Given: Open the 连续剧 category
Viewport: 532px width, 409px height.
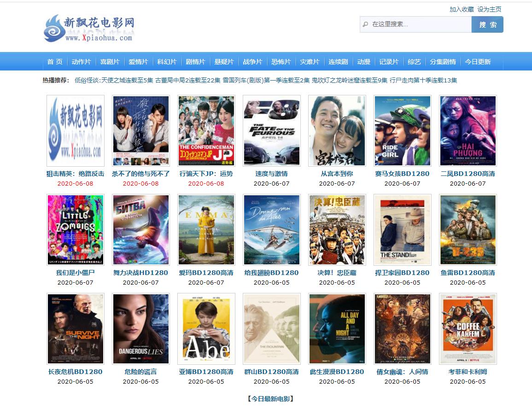Looking at the screenshot, I should pos(338,62).
